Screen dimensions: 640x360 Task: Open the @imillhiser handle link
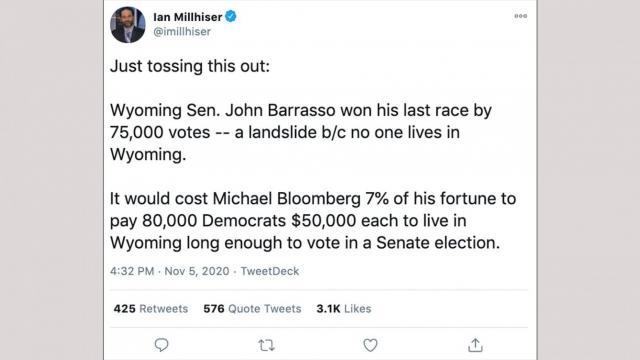182,32
